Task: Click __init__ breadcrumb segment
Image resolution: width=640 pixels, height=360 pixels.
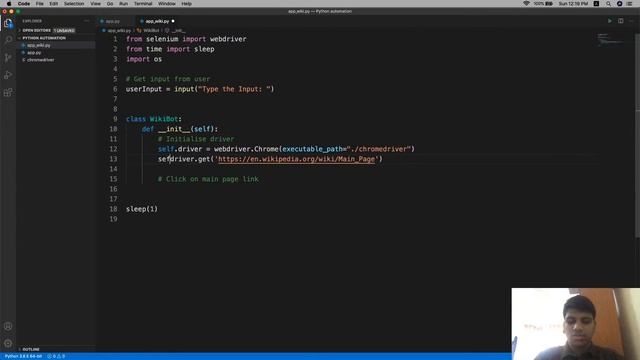Action: tap(178, 31)
